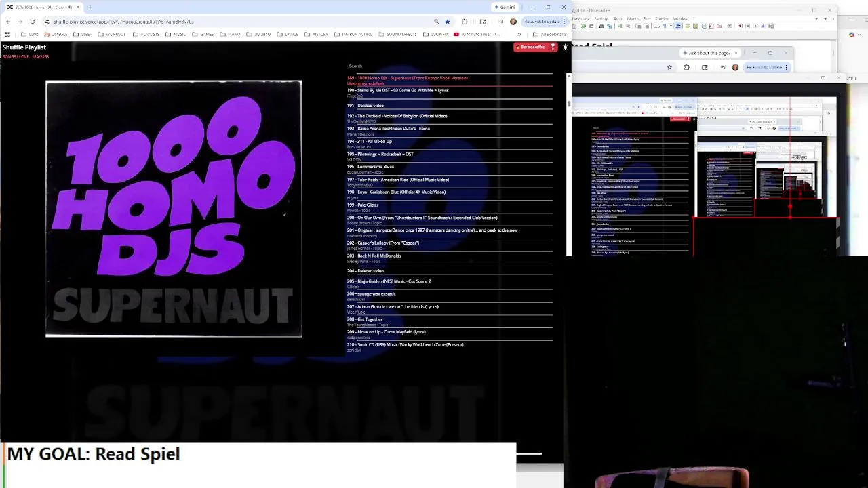Click Notepad++ Playback macro icon
Viewport: 868px width, 488px height.
tap(755, 26)
